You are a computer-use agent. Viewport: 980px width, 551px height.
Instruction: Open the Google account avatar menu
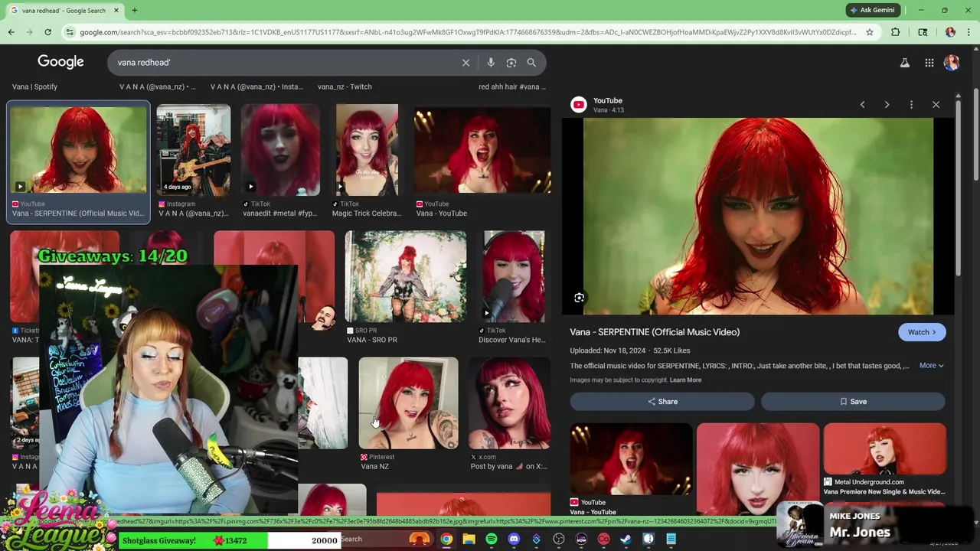pyautogui.click(x=952, y=63)
